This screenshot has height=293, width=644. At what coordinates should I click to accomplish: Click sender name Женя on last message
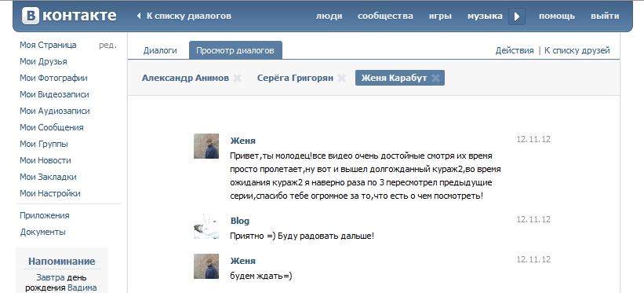click(x=242, y=261)
